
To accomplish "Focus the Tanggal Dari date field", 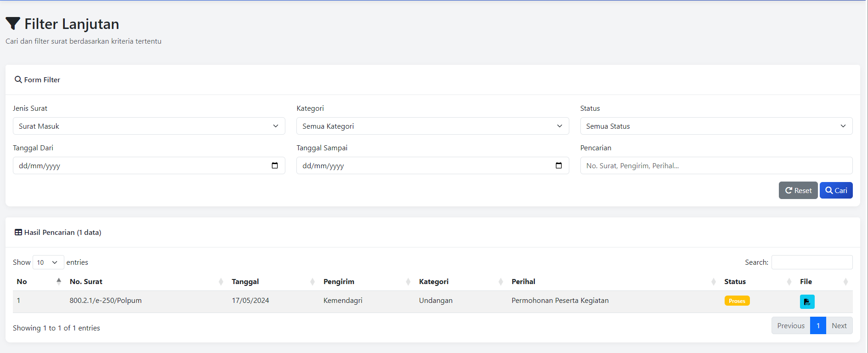I will tap(149, 165).
